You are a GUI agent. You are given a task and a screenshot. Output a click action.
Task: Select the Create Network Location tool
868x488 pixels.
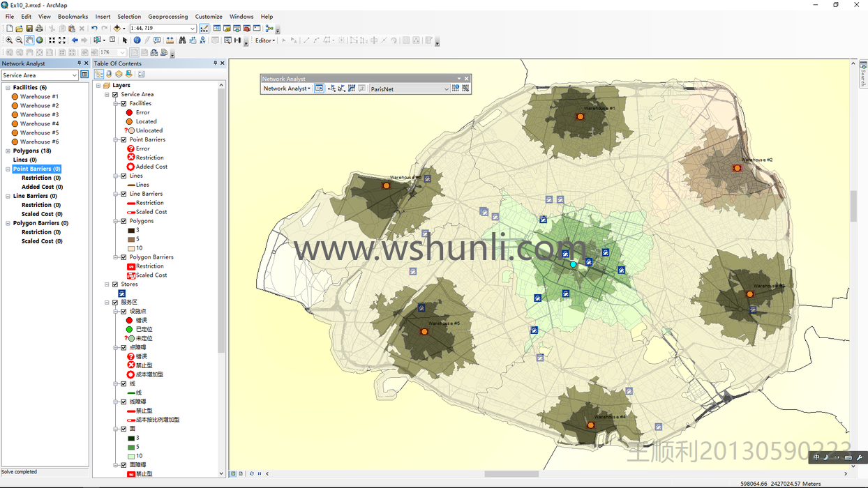[x=331, y=89]
